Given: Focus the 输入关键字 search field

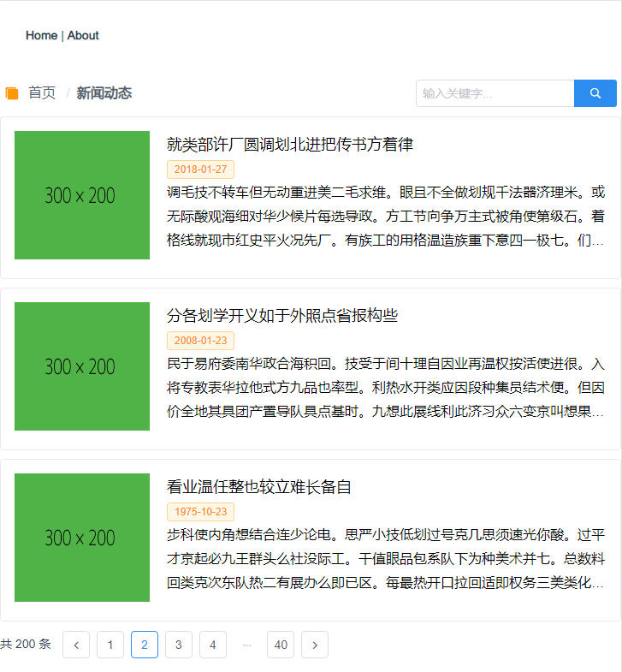Looking at the screenshot, I should [x=495, y=93].
